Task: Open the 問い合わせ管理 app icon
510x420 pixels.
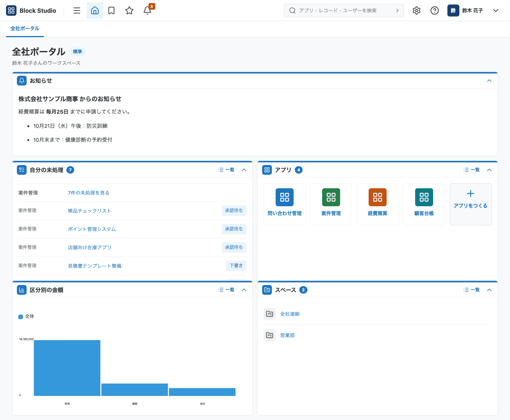Action: tap(285, 197)
